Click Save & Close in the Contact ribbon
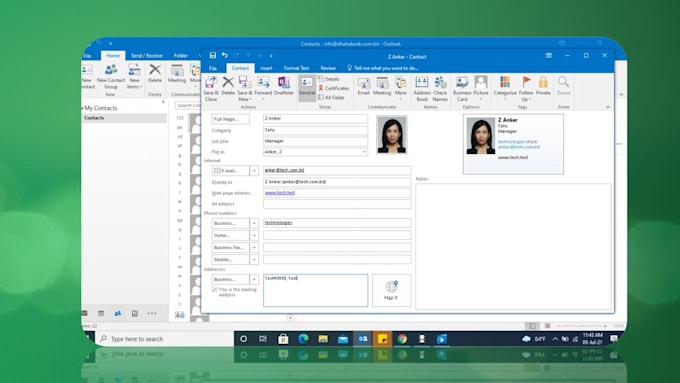Viewport: 680px width, 383px height. coord(211,89)
